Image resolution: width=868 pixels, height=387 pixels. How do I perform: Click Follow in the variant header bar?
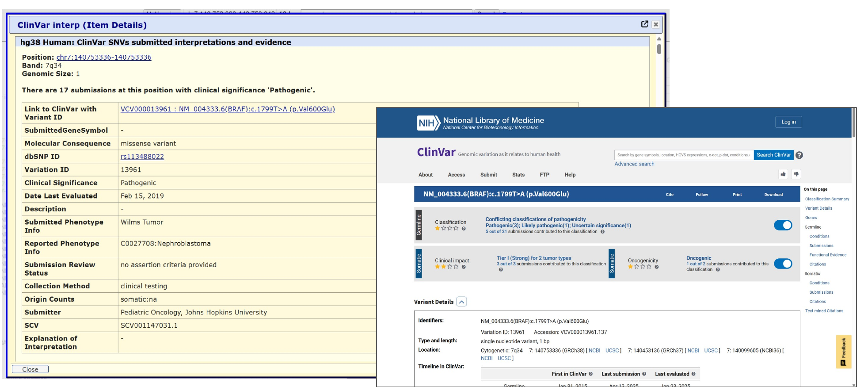(x=702, y=195)
